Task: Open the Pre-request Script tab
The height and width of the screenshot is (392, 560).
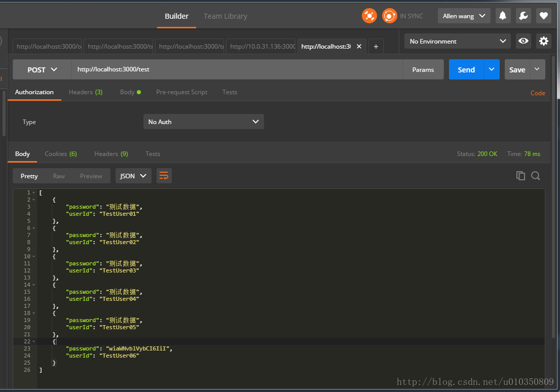Action: point(181,92)
